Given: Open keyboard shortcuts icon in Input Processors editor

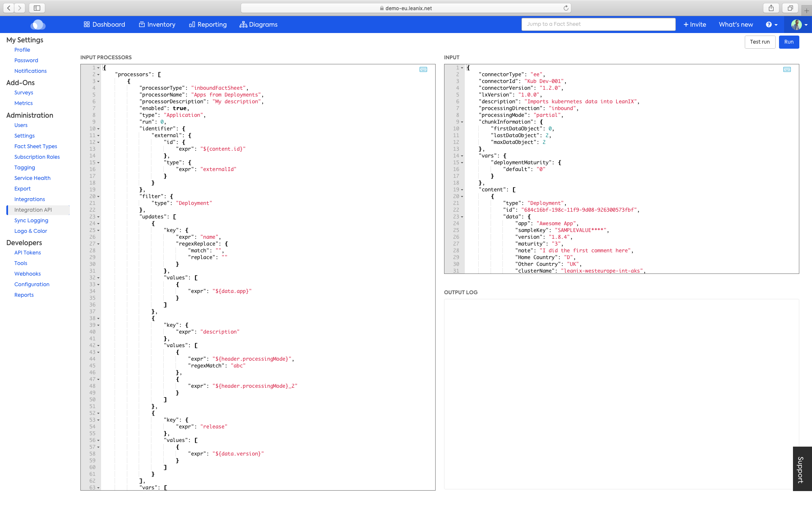Looking at the screenshot, I should click(423, 69).
